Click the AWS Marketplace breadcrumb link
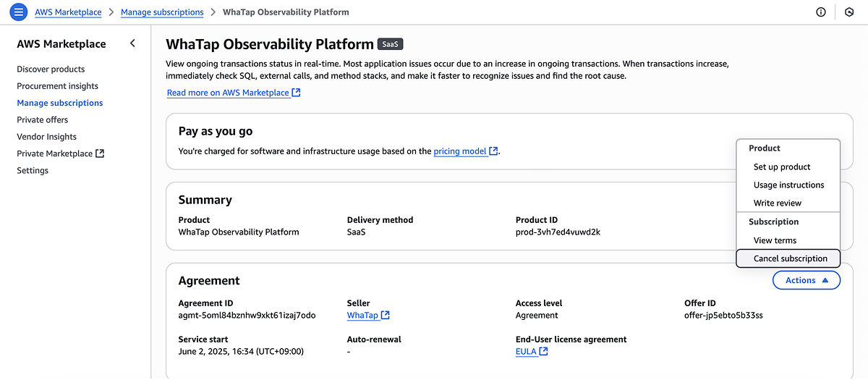The height and width of the screenshot is (380, 868). 68,12
